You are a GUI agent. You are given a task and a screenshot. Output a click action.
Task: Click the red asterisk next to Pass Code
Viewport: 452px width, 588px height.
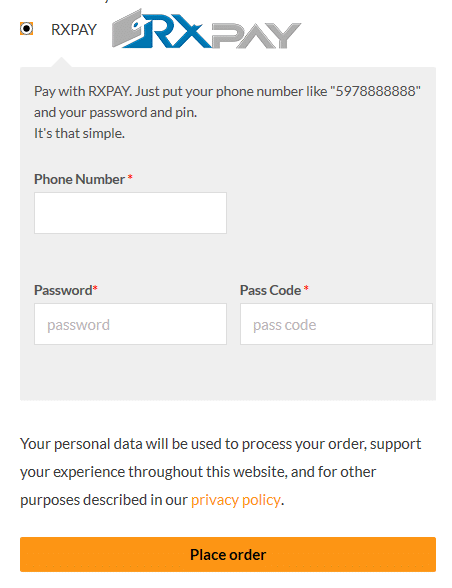click(x=306, y=288)
